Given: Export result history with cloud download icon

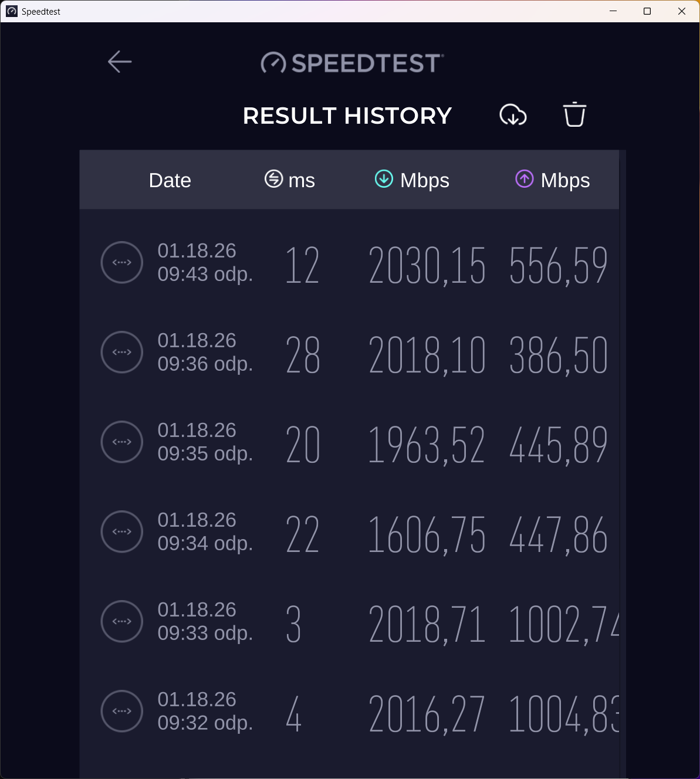Looking at the screenshot, I should pyautogui.click(x=513, y=115).
